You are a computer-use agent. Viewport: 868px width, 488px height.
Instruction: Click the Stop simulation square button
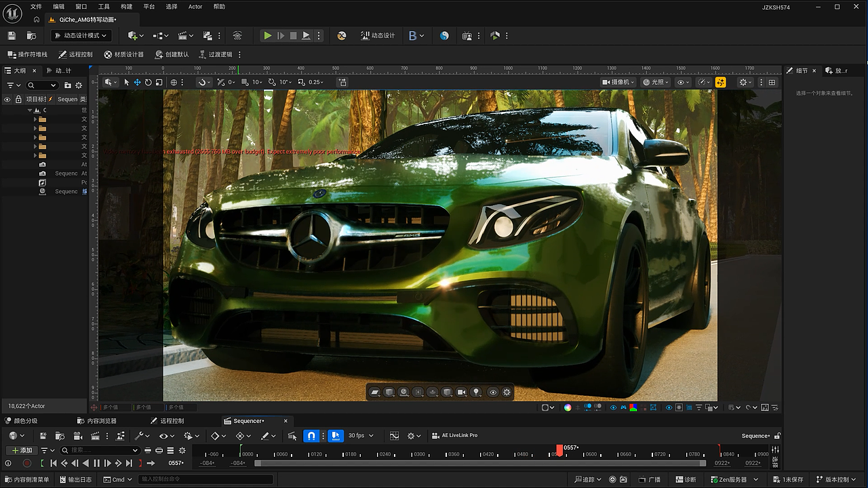click(x=294, y=36)
